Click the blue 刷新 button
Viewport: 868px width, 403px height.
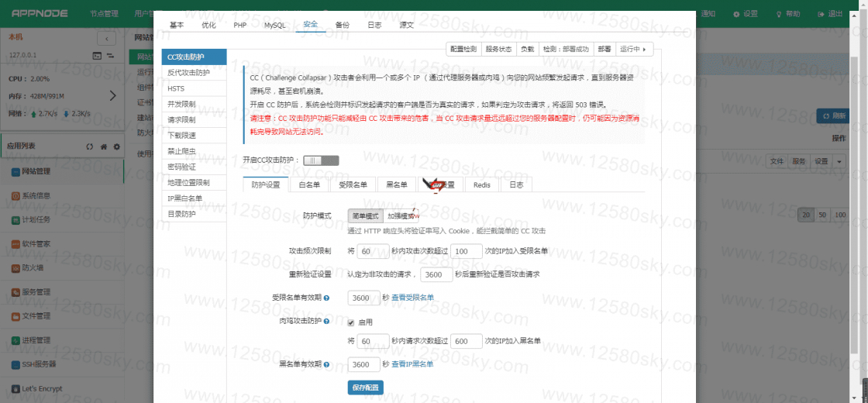point(834,115)
